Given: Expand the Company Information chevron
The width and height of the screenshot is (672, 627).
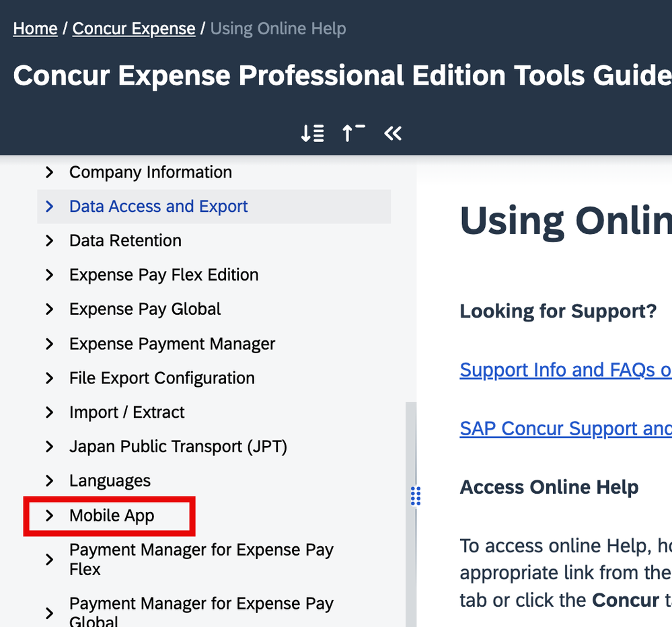Looking at the screenshot, I should [50, 172].
